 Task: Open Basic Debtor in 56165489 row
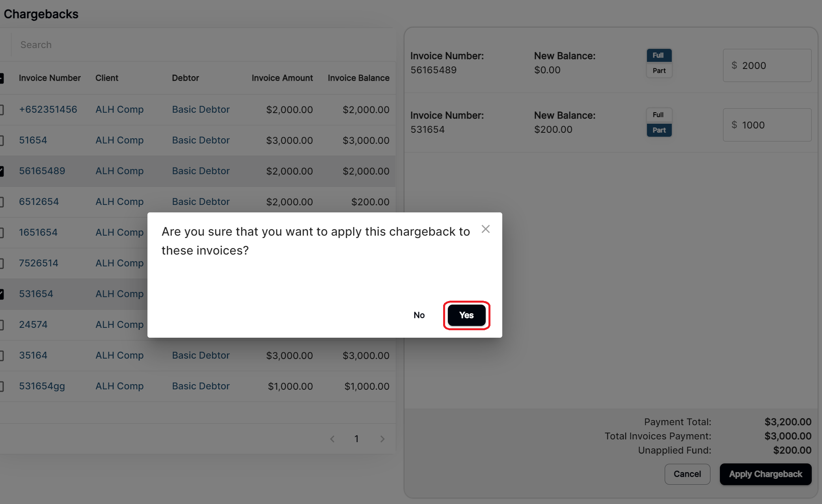(x=201, y=171)
